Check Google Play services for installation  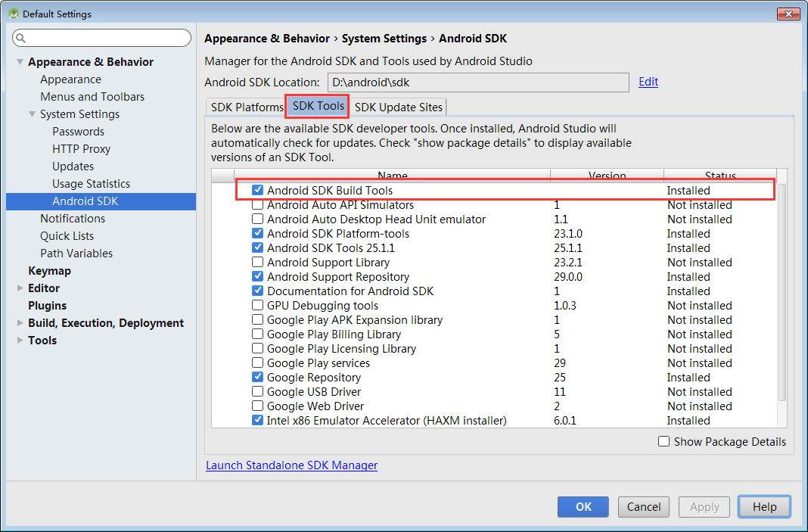pos(257,362)
